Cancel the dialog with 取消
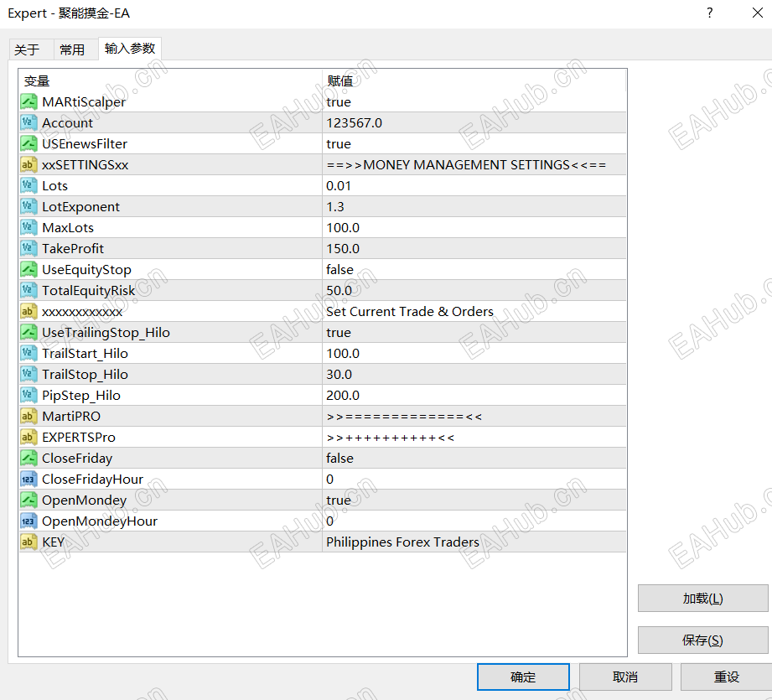The height and width of the screenshot is (700, 772). coord(625,677)
